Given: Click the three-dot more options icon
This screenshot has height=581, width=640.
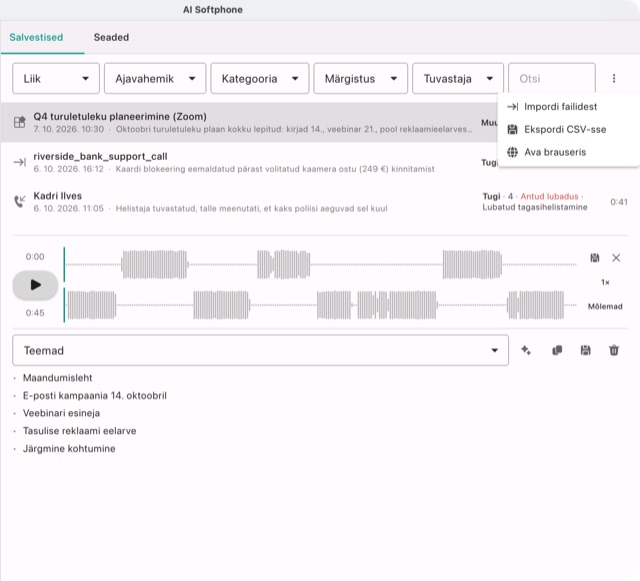Looking at the screenshot, I should [x=614, y=78].
